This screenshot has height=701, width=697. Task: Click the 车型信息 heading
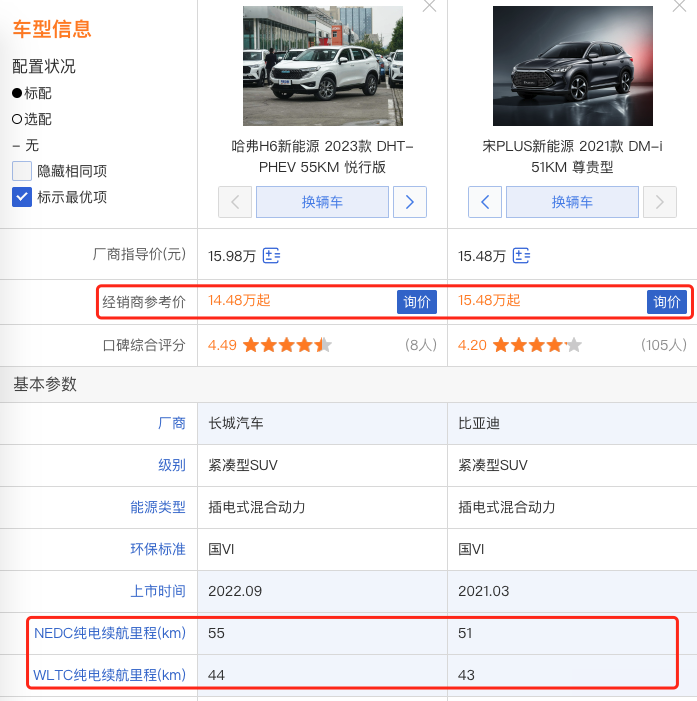pos(52,29)
